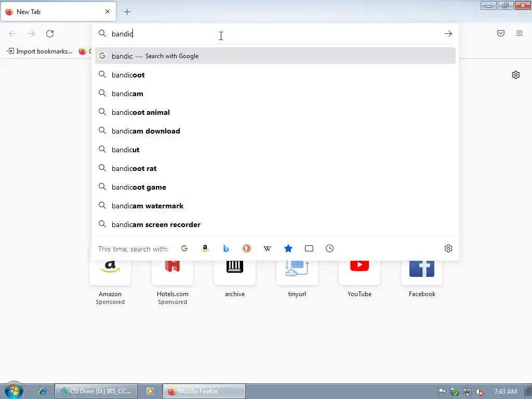Switch to CD Drive (D:) taskbar window
Screen dimensions: 532x399
[96, 391]
